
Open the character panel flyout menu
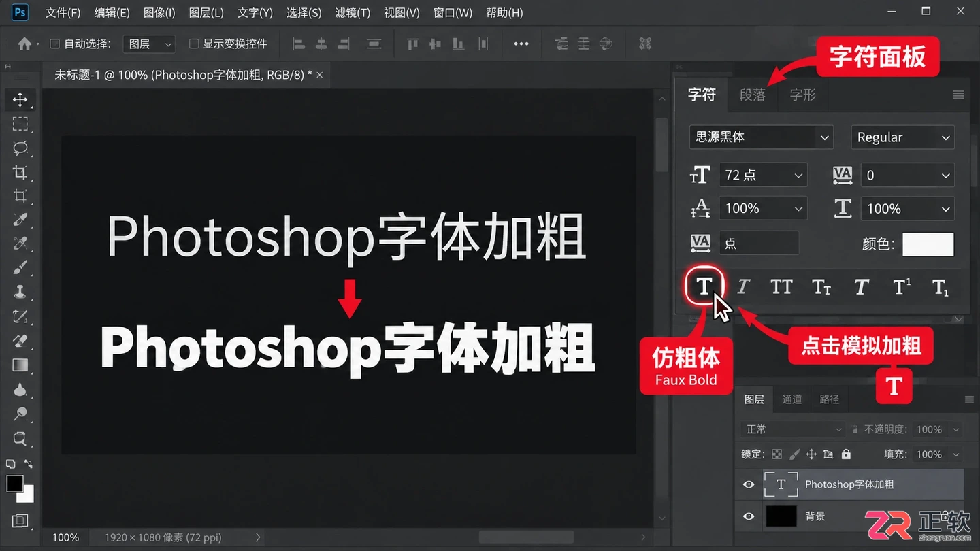click(x=958, y=95)
